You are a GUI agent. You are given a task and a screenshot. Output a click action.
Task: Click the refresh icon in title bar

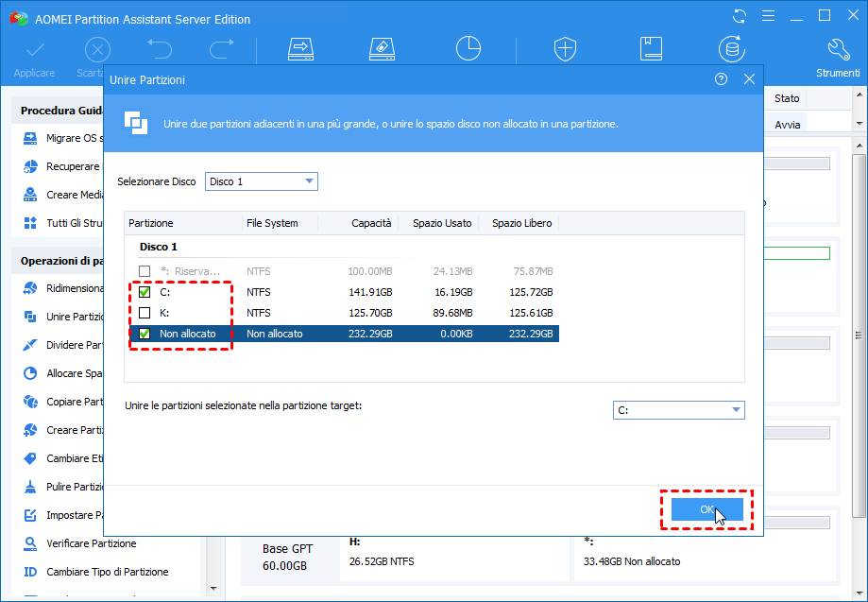coord(739,16)
